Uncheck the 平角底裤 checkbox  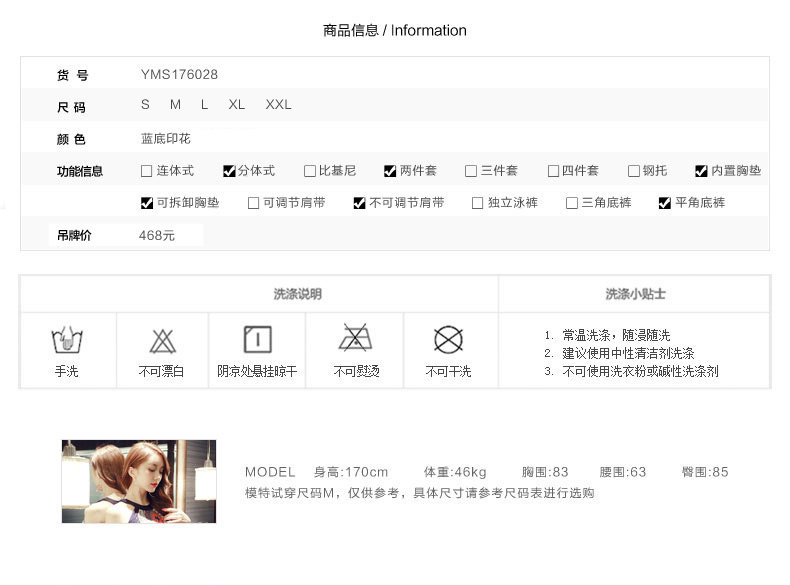coord(665,203)
